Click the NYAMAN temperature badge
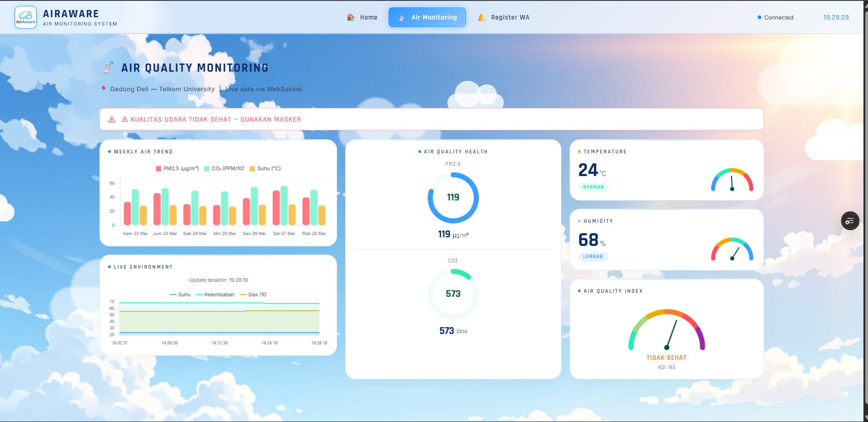This screenshot has height=422, width=868. click(593, 187)
